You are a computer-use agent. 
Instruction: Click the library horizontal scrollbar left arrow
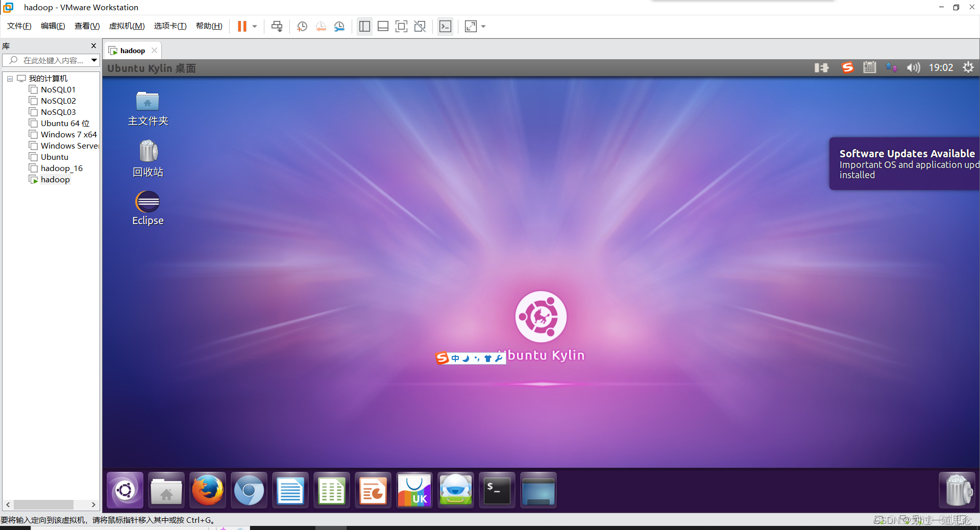[8, 504]
